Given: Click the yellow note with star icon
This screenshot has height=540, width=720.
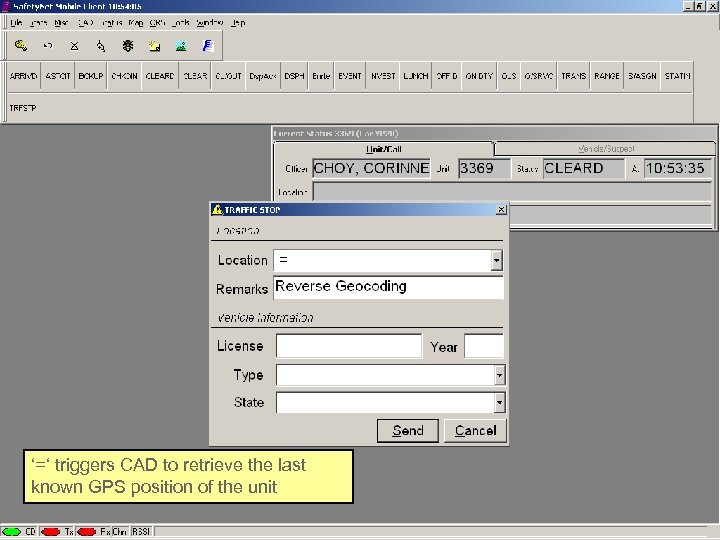Looking at the screenshot, I should 154,45.
